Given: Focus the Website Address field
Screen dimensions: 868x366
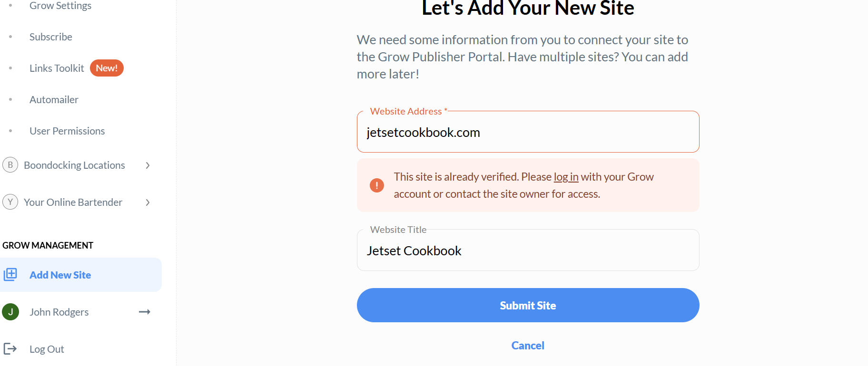Looking at the screenshot, I should [x=528, y=133].
